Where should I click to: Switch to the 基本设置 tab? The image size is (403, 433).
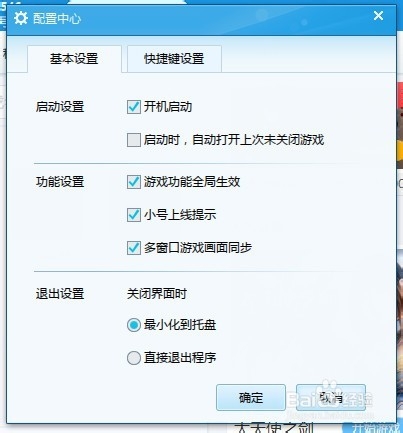[x=74, y=59]
